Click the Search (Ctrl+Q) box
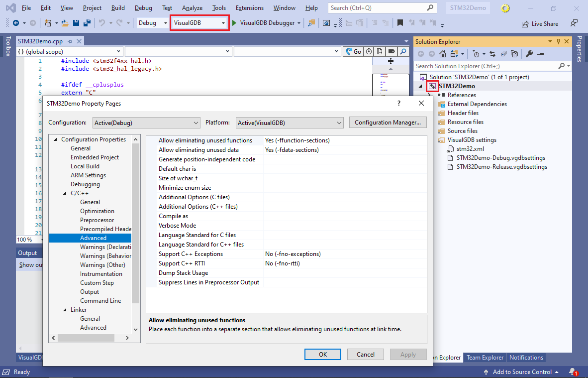Viewport: 588px width, 378px height. [383, 8]
